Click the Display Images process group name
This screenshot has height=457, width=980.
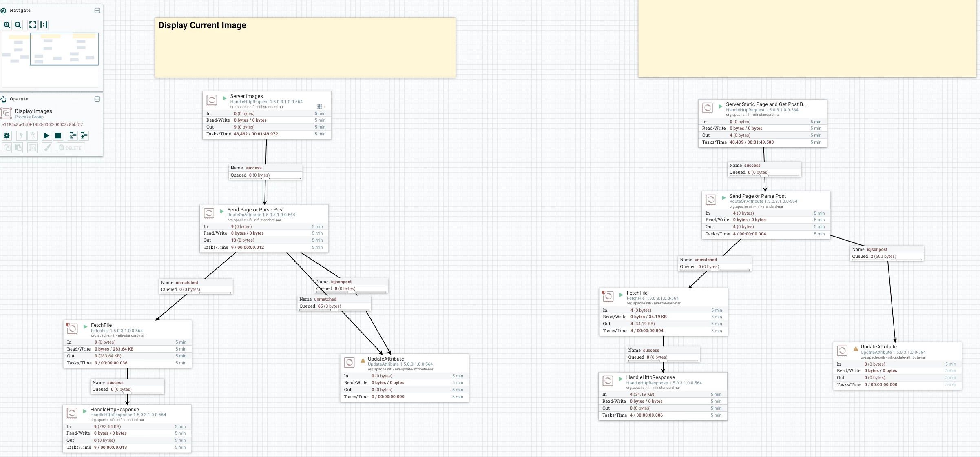tap(33, 111)
